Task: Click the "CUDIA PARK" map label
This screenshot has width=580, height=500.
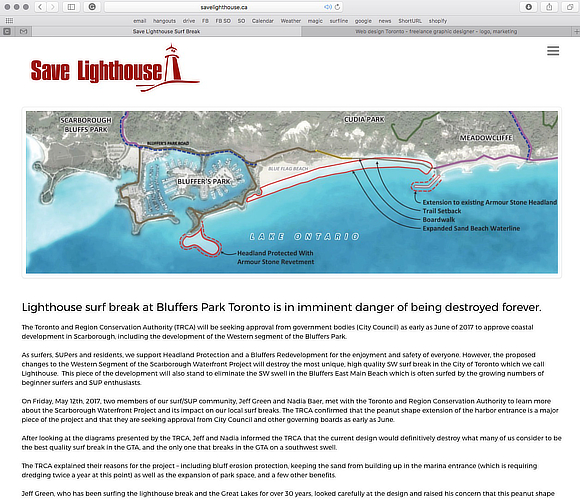Action: [x=364, y=119]
